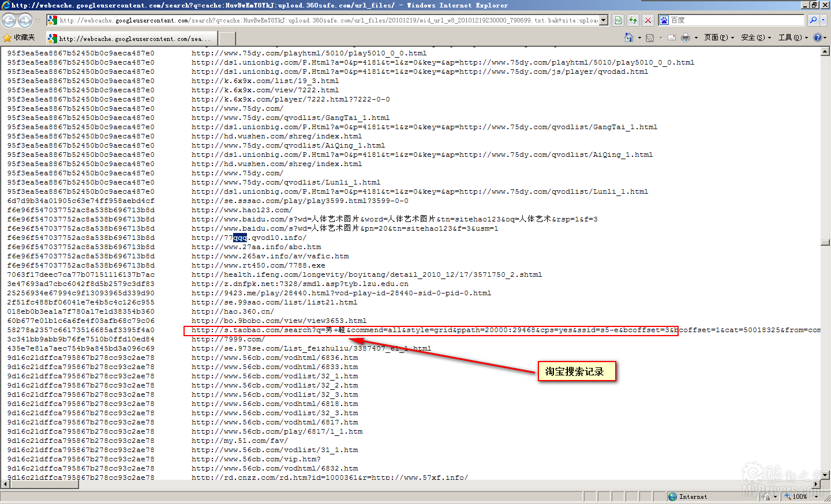Click the text http://k.6x9x.com/view/7222.html
The height and width of the screenshot is (504, 831).
coord(265,90)
